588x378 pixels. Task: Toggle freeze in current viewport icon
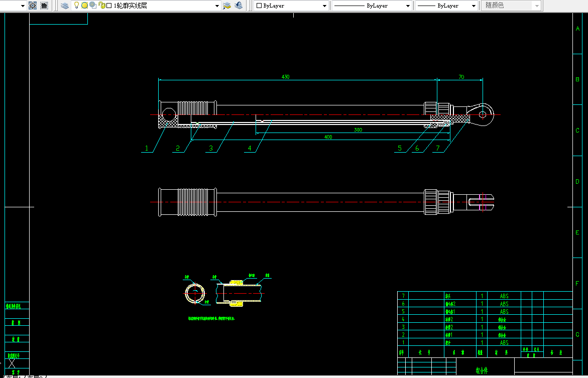click(92, 5)
